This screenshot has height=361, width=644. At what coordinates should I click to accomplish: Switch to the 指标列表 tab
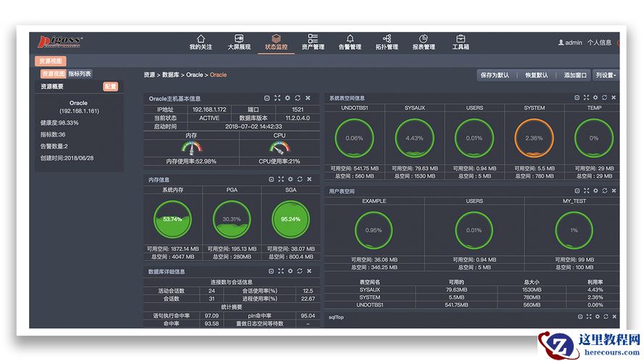(79, 74)
